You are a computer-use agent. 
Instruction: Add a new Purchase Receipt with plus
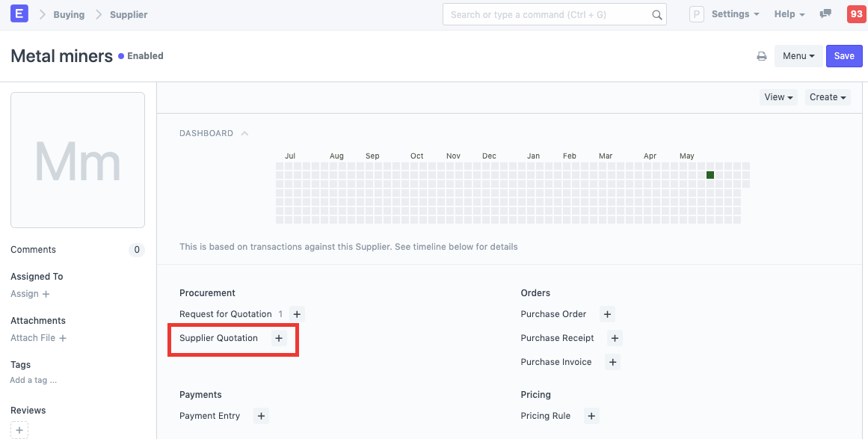[615, 338]
